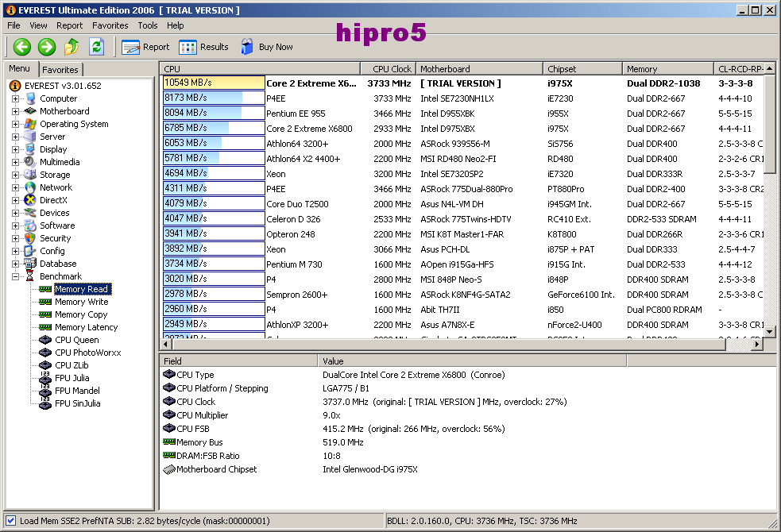Click the horizontal scrollbar right arrow

tap(757, 344)
